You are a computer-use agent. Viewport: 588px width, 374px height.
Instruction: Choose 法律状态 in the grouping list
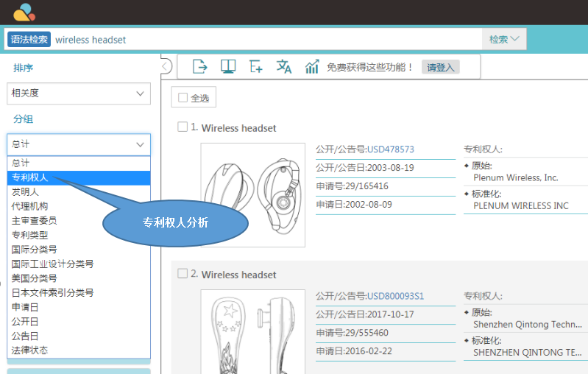click(30, 350)
